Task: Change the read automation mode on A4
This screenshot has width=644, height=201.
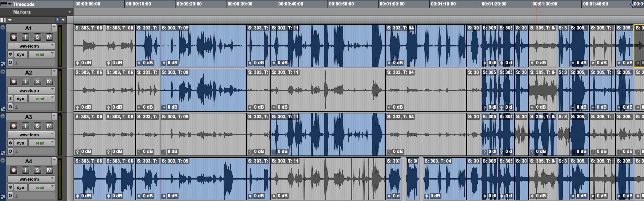Action: (42, 187)
